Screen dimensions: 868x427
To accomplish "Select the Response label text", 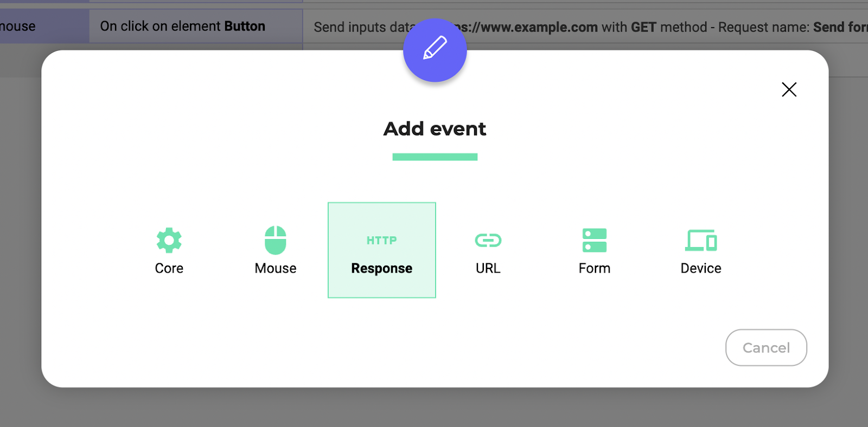I will tap(381, 268).
